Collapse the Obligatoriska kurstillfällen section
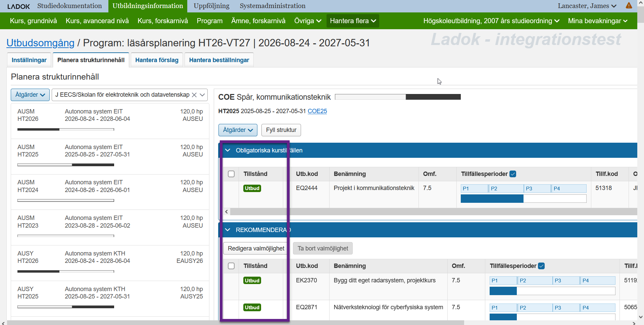The width and height of the screenshot is (644, 325). (228, 150)
